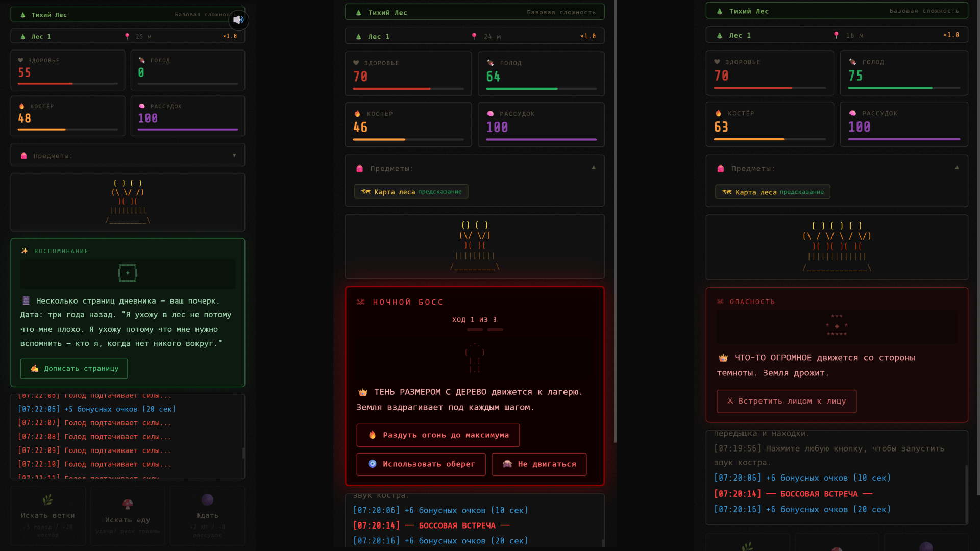Click the health progress bar under 55

pyautogui.click(x=67, y=84)
